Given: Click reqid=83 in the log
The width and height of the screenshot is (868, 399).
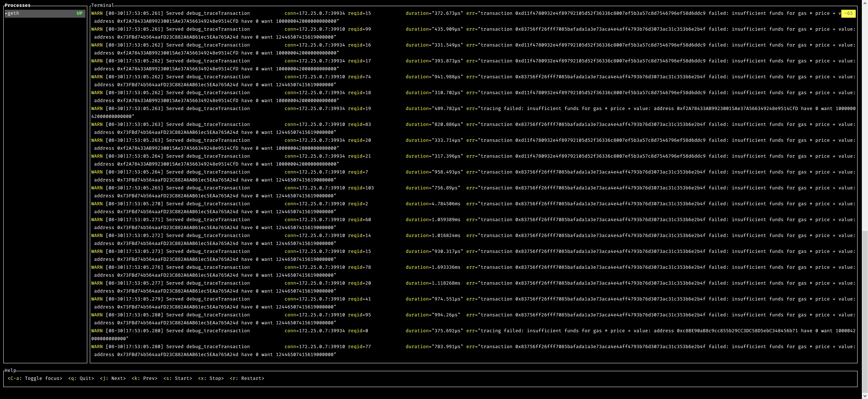Looking at the screenshot, I should point(360,124).
